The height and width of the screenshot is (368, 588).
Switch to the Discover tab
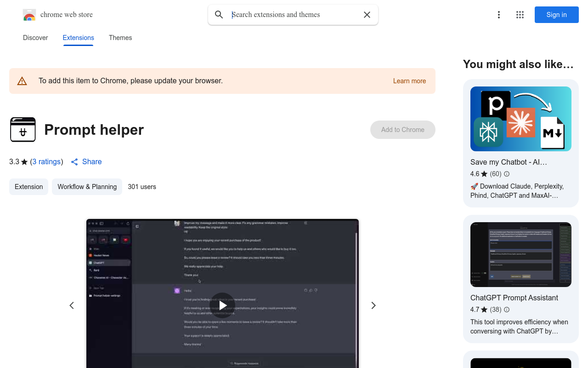(35, 38)
